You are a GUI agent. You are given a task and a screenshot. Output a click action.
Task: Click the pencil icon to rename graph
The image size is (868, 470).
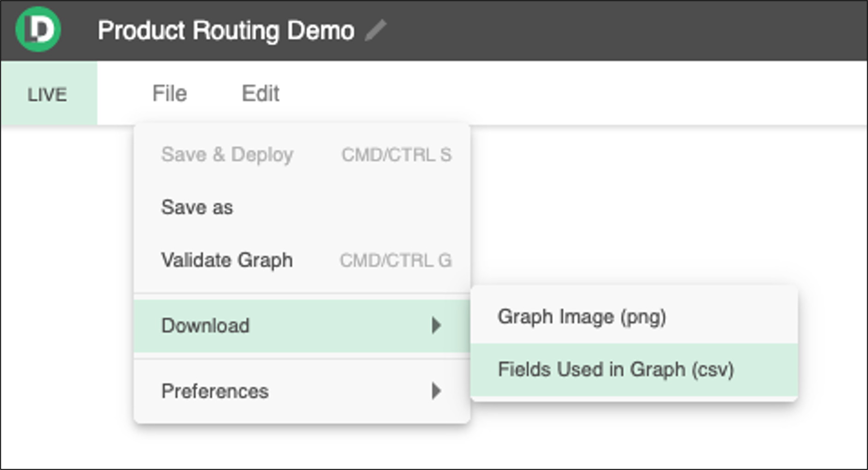375,30
